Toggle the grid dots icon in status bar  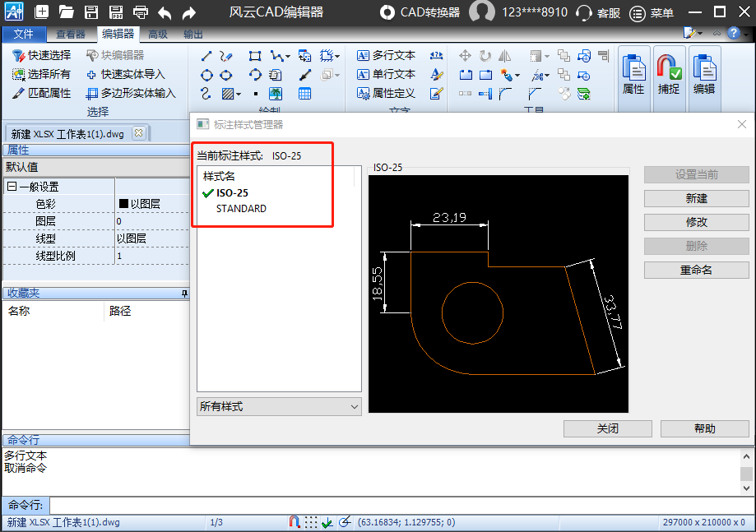(310, 522)
